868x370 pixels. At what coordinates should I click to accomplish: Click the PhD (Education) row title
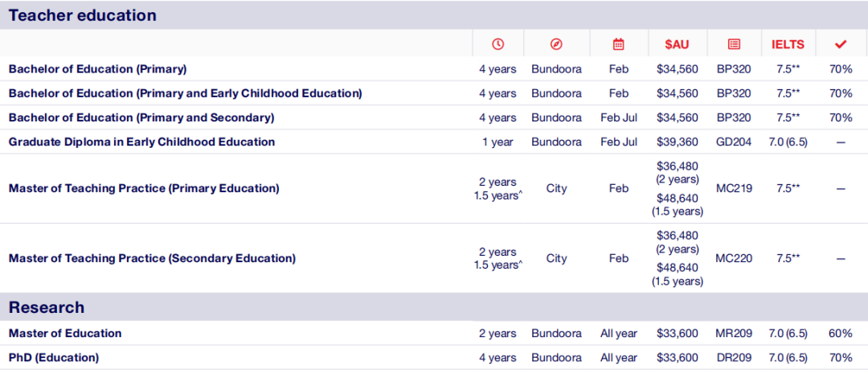coord(54,357)
